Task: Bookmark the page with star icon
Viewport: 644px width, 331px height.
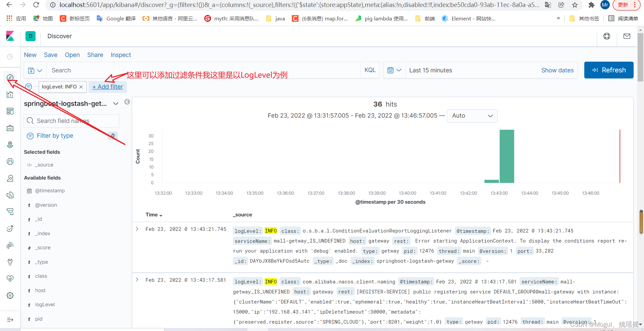Action: click(x=575, y=5)
